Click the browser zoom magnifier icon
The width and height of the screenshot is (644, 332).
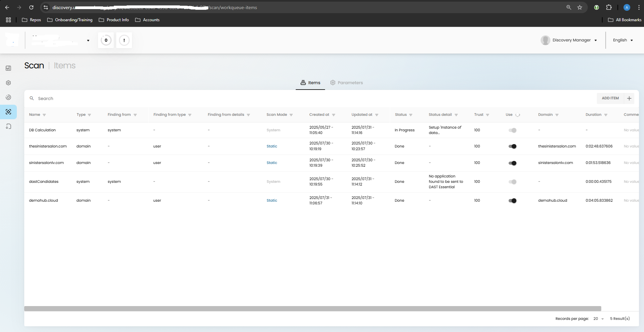tap(569, 7)
